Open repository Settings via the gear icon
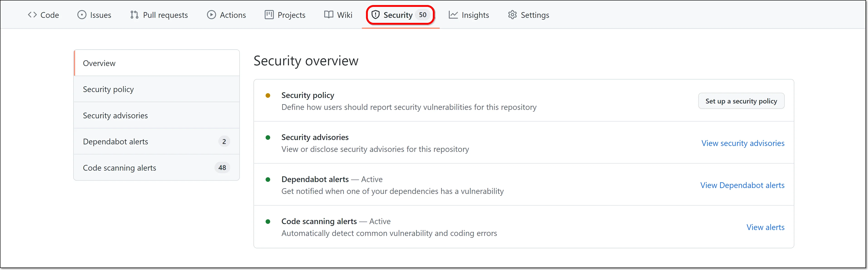Viewport: 868px width, 270px height. coord(512,15)
